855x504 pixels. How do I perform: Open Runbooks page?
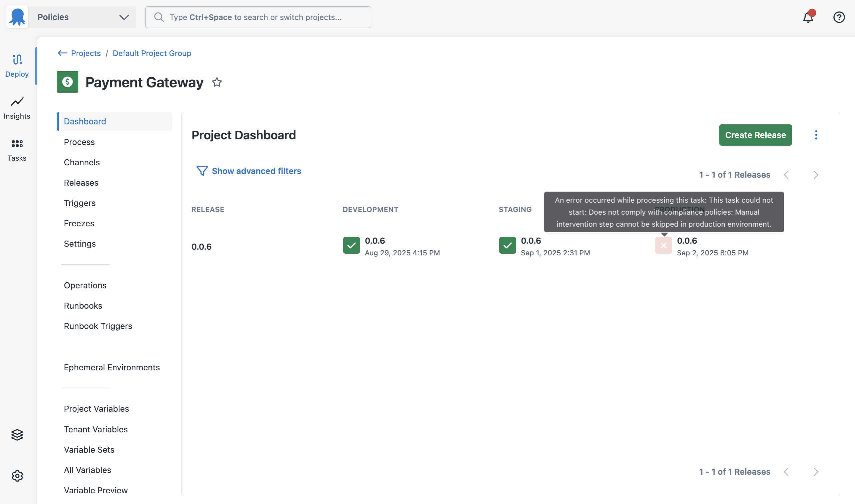(x=83, y=306)
